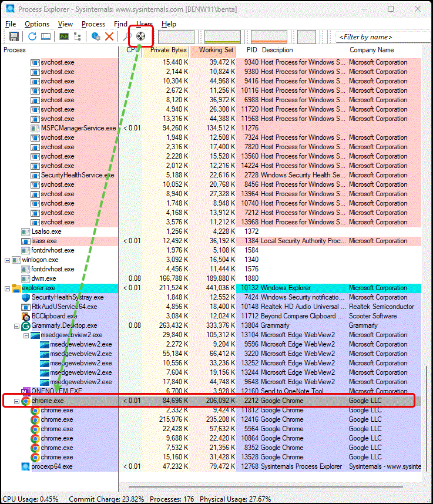Click the Show Process Tree toolbar icon

coord(78,36)
